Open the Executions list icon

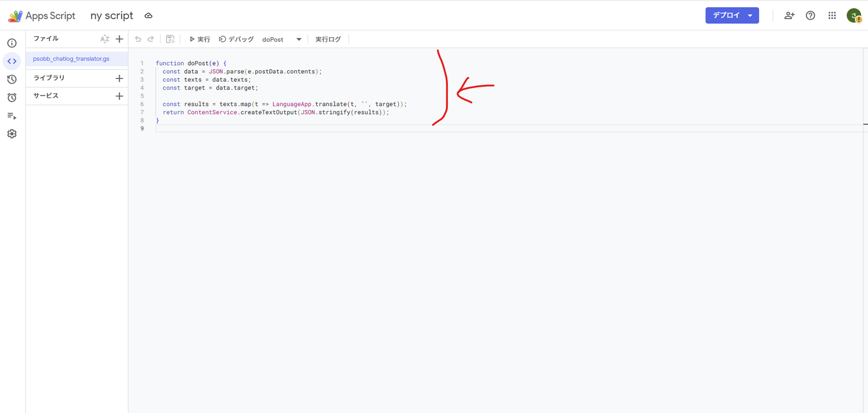pyautogui.click(x=12, y=116)
